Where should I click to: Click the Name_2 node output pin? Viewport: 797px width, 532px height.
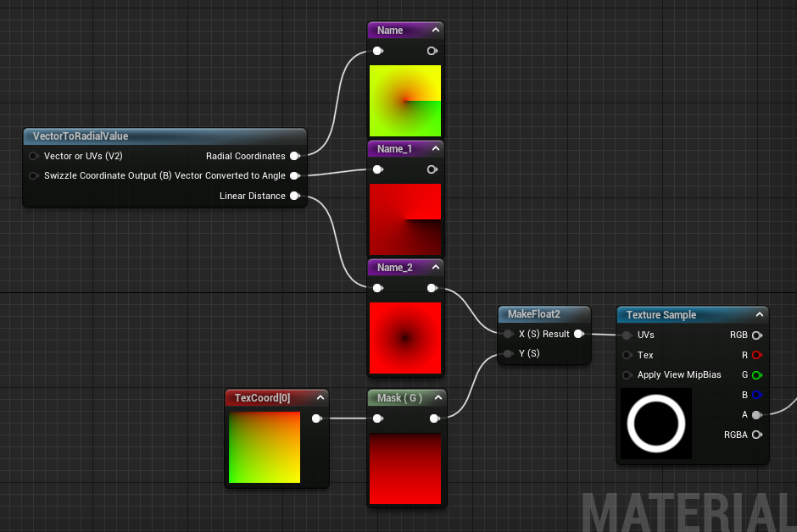click(432, 288)
